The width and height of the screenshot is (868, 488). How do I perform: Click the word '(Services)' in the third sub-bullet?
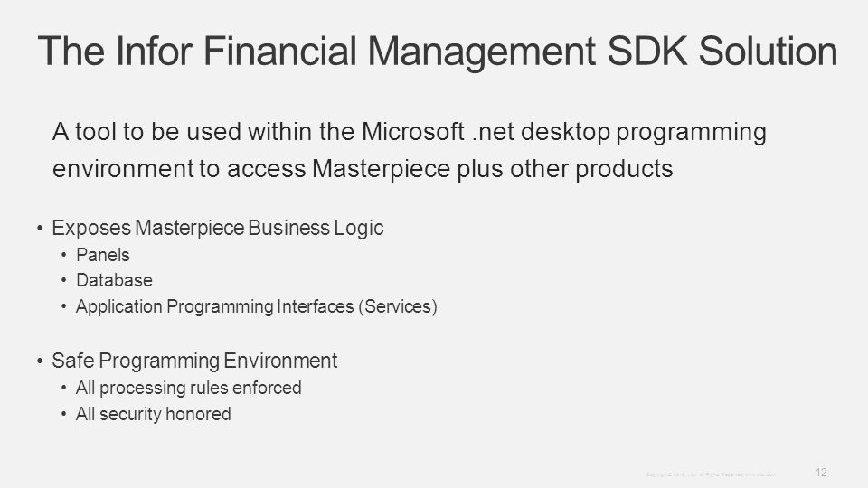[398, 306]
